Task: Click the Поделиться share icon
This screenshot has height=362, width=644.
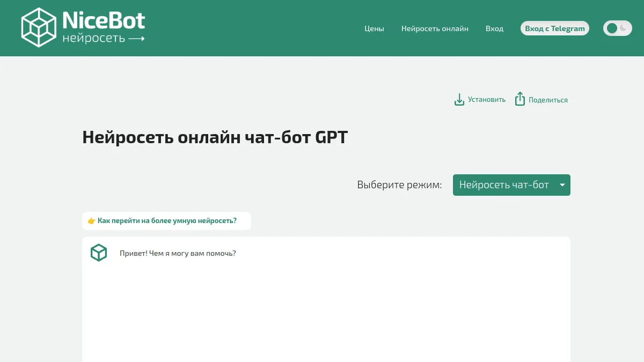Action: (519, 99)
